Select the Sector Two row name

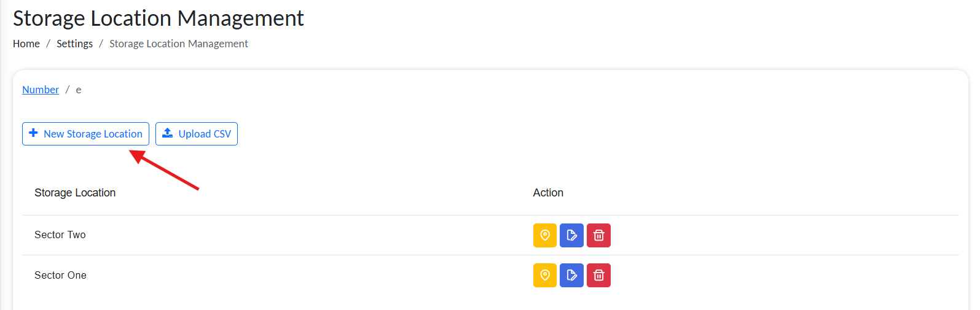pos(60,234)
